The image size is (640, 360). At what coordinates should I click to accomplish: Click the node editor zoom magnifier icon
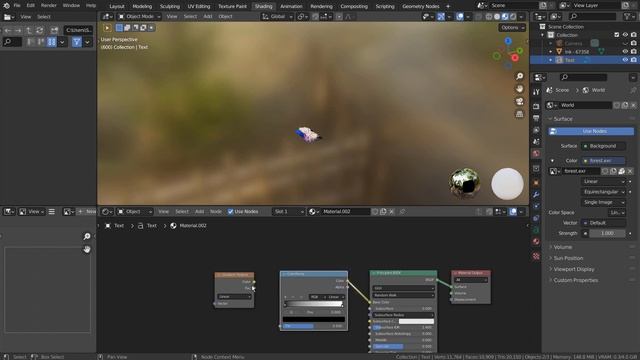tap(87, 236)
